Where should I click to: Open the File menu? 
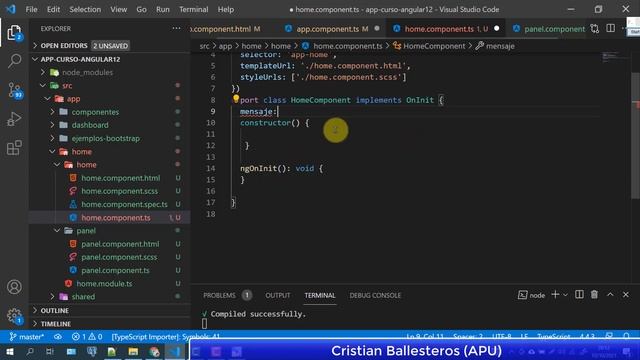tap(31, 9)
